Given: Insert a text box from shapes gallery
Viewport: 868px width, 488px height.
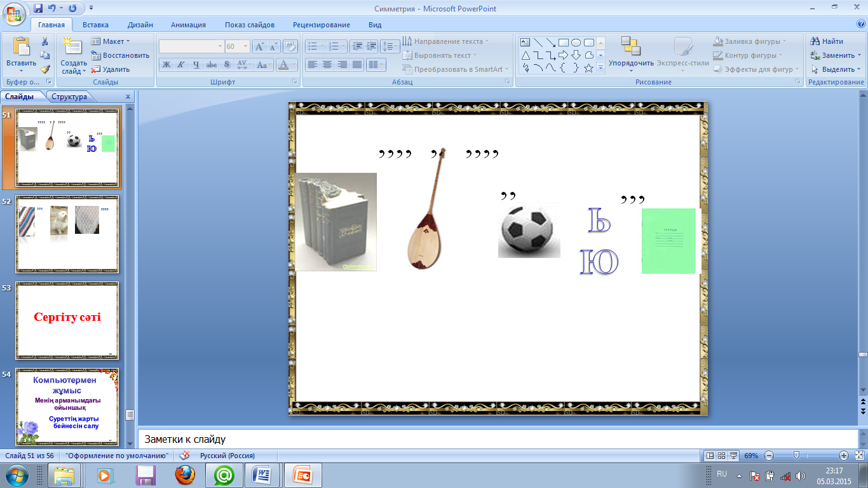Looking at the screenshot, I should [x=526, y=43].
